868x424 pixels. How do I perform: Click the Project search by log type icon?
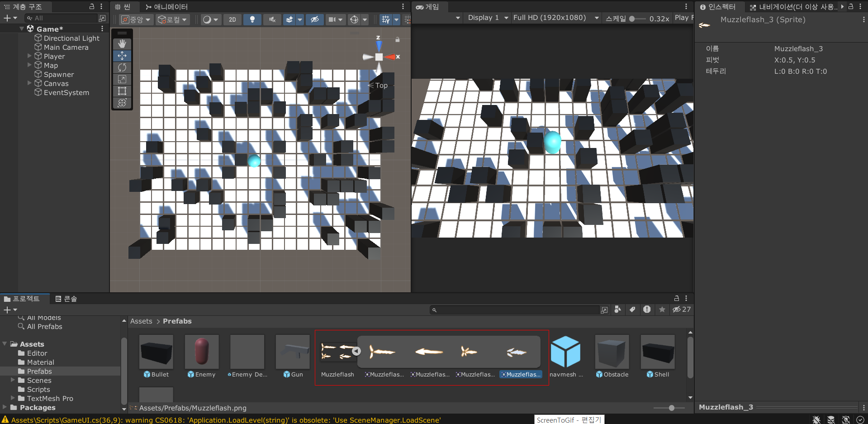(x=647, y=310)
